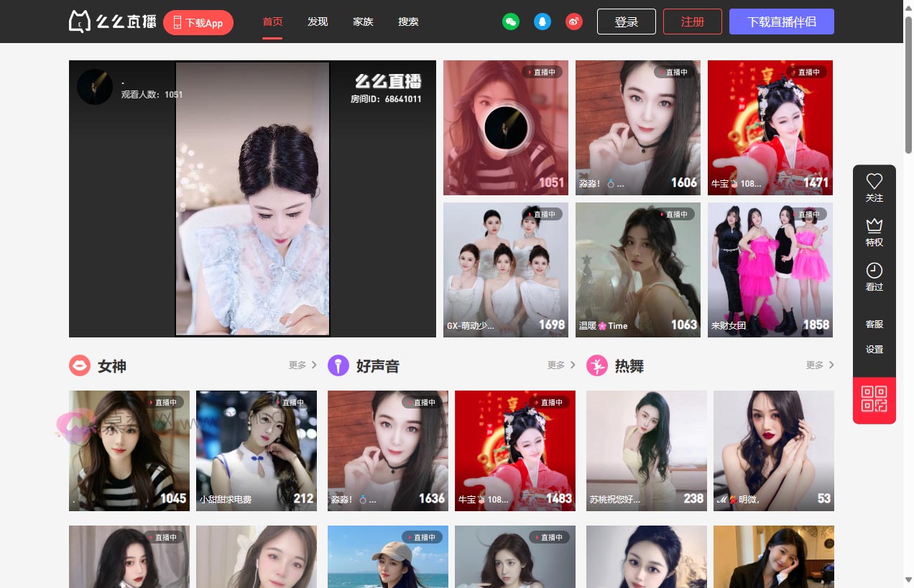
Task: Go to the 搜索 navigation tab
Action: click(x=408, y=22)
